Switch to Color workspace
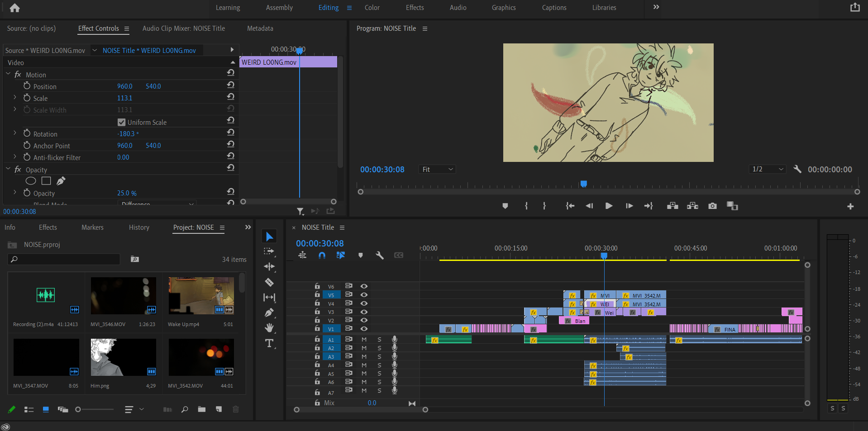The width and height of the screenshot is (868, 431). point(372,8)
